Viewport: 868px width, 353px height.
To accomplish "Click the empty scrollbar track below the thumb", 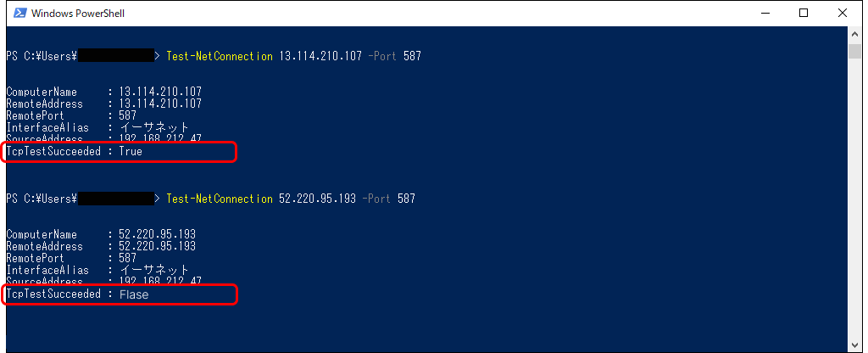I will pyautogui.click(x=854, y=197).
